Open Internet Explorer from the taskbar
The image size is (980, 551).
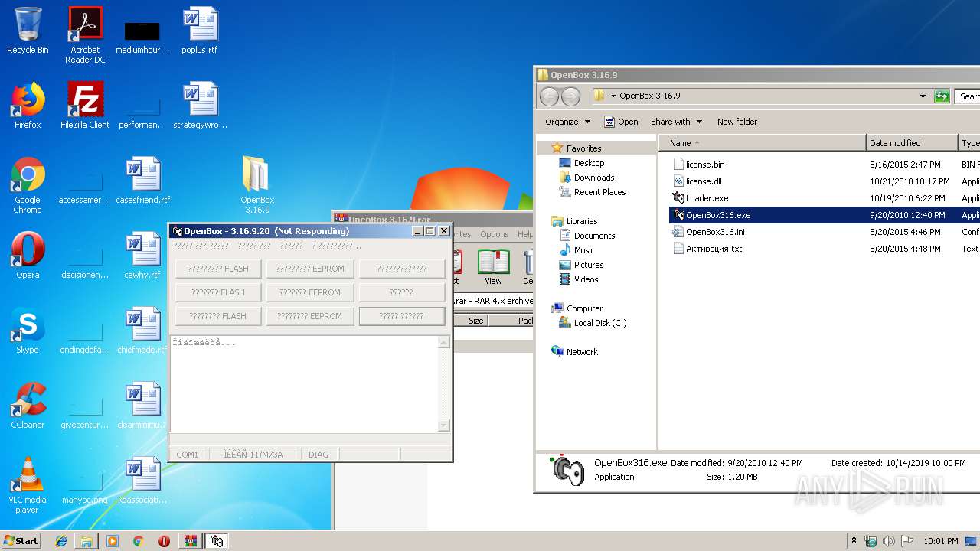(x=61, y=541)
